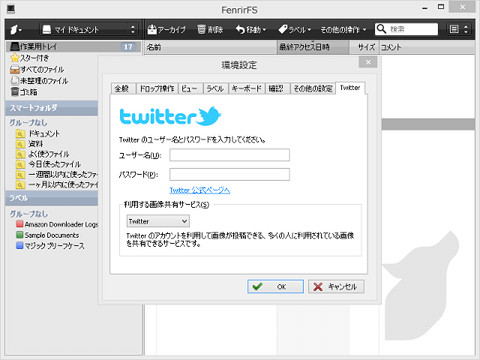Collapse the グループなし group under labels
The image size is (480, 360).
(x=28, y=214)
